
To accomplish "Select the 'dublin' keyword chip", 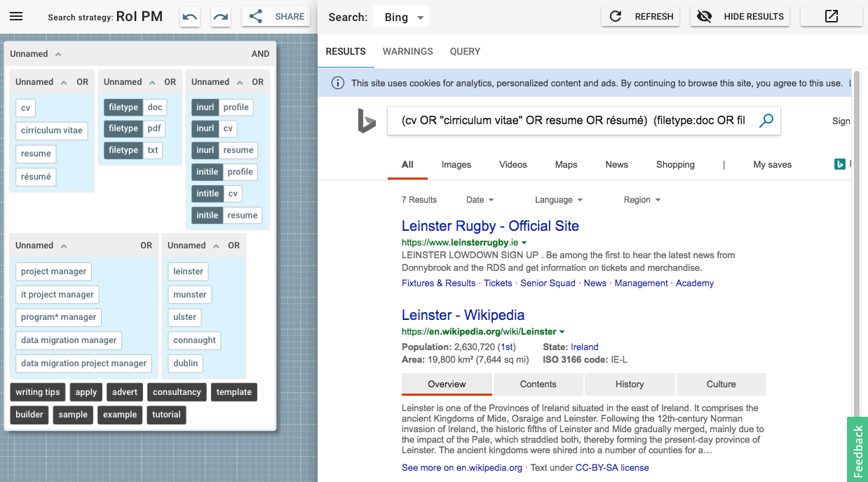I will point(186,363).
